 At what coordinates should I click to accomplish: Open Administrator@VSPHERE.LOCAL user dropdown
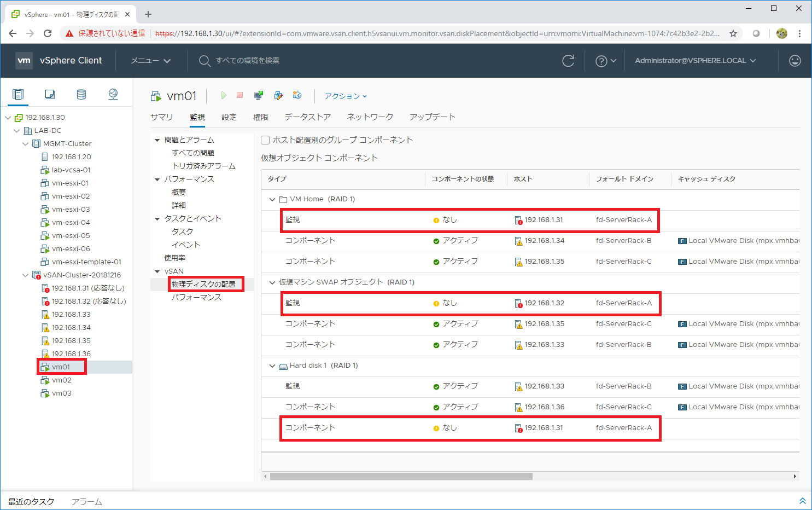pyautogui.click(x=696, y=61)
